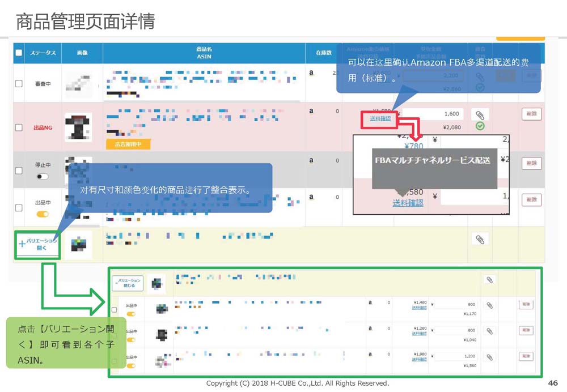Click the paperclip icon in the バリエーション開く row
This screenshot has height=392, width=567.
point(480,239)
